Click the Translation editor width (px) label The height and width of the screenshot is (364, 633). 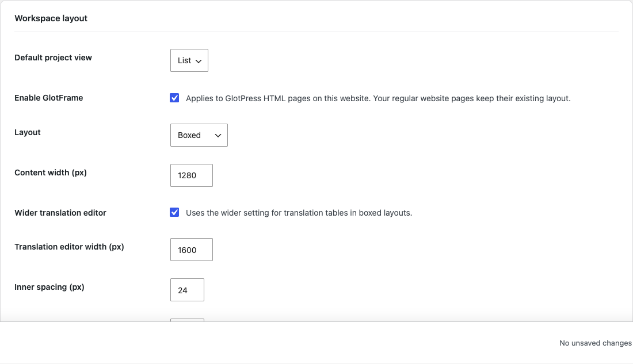[69, 247]
